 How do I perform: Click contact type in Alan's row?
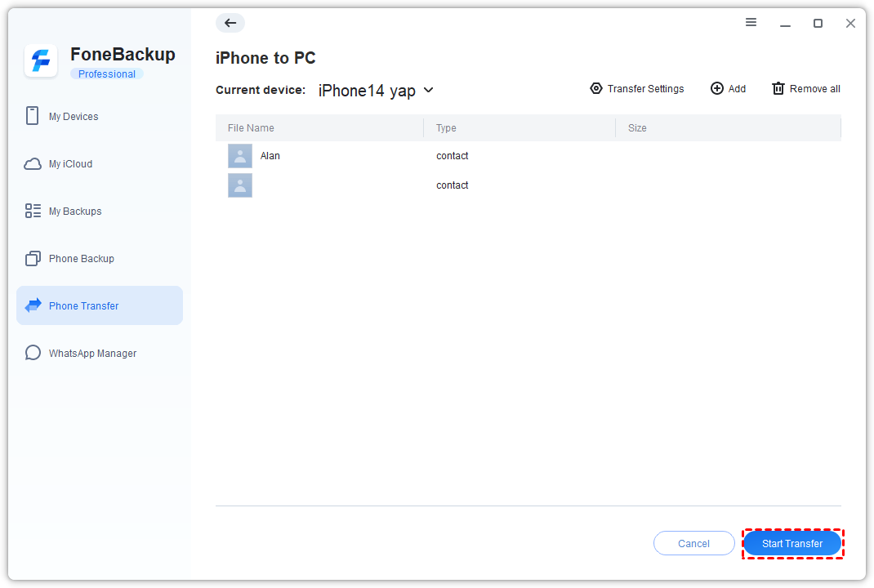point(452,156)
